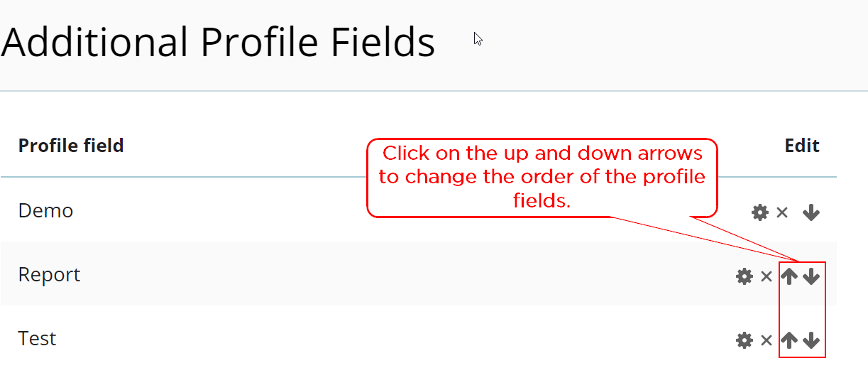
Task: Click empty area of the Report row
Action: click(x=397, y=275)
